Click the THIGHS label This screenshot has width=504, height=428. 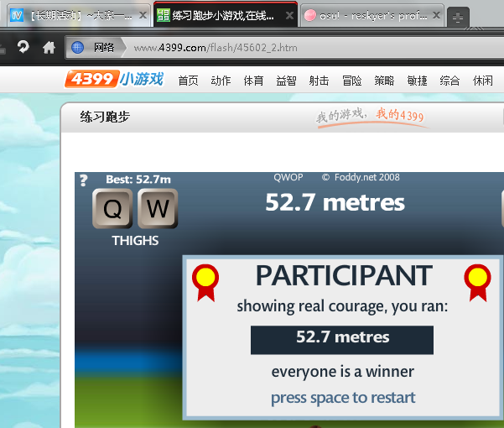pyautogui.click(x=135, y=241)
